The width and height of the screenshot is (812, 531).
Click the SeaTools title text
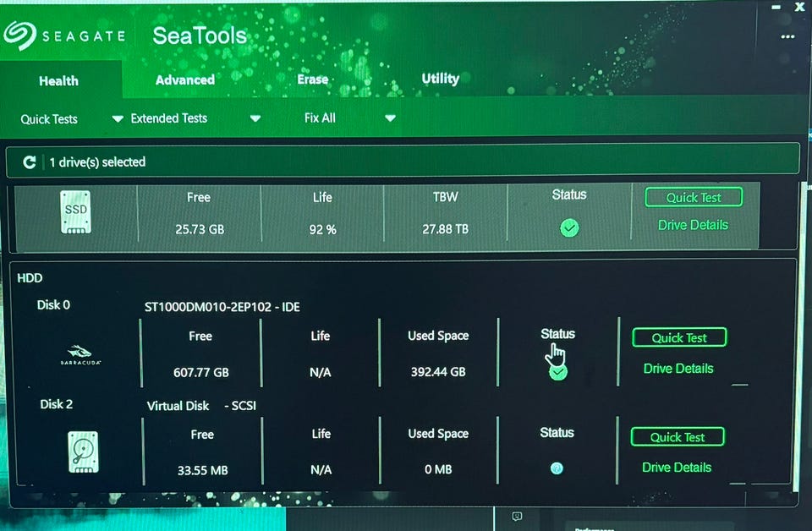click(200, 36)
